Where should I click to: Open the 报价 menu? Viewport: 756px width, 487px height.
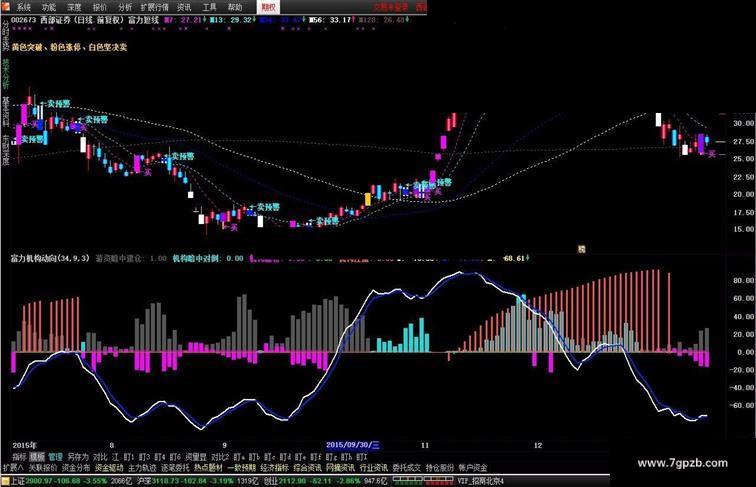[100, 7]
